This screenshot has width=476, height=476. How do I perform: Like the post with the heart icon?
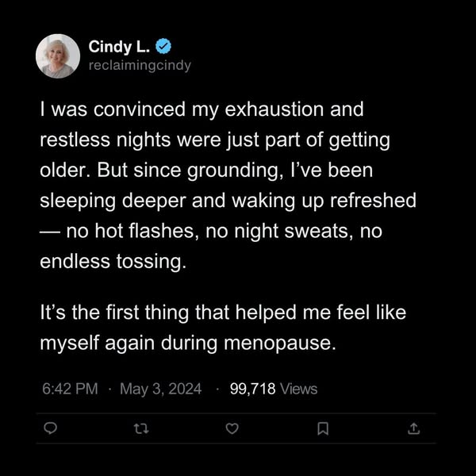[x=232, y=429]
